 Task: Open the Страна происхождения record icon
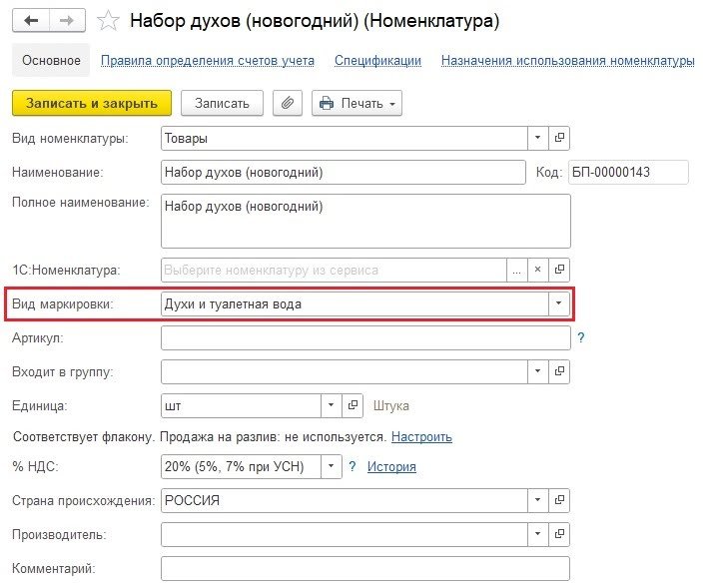click(559, 500)
